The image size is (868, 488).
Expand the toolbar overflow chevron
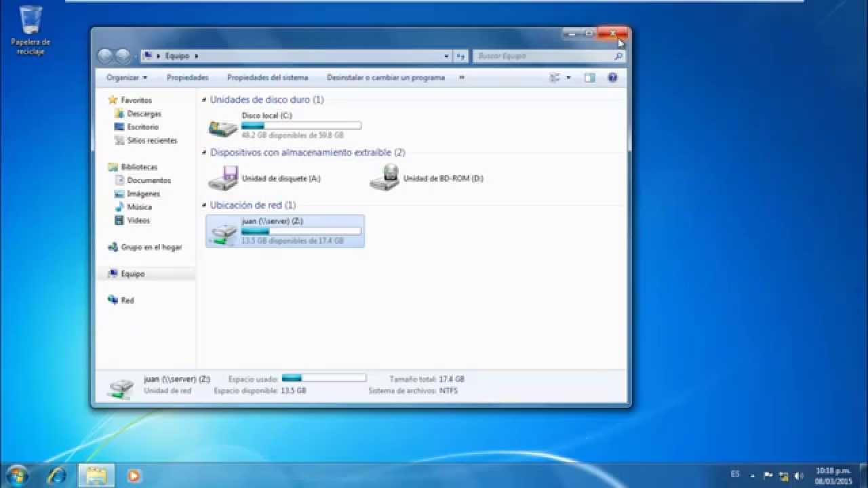pos(462,78)
